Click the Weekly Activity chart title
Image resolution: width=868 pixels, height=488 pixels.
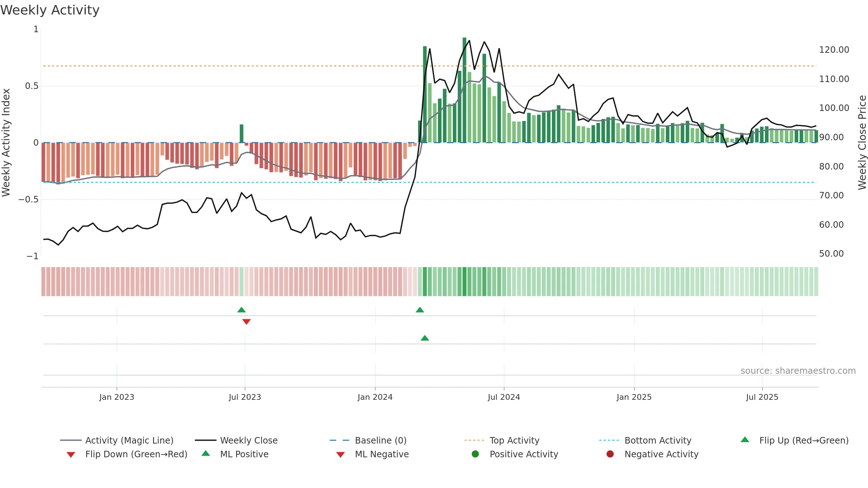tap(50, 10)
